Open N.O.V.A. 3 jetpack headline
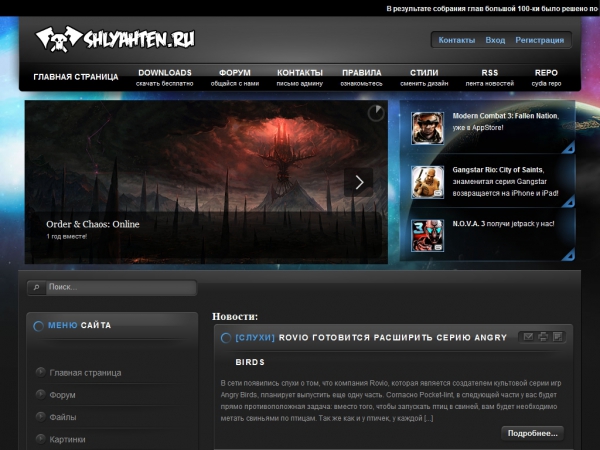Screen dimensions: 600x450 [x=503, y=224]
